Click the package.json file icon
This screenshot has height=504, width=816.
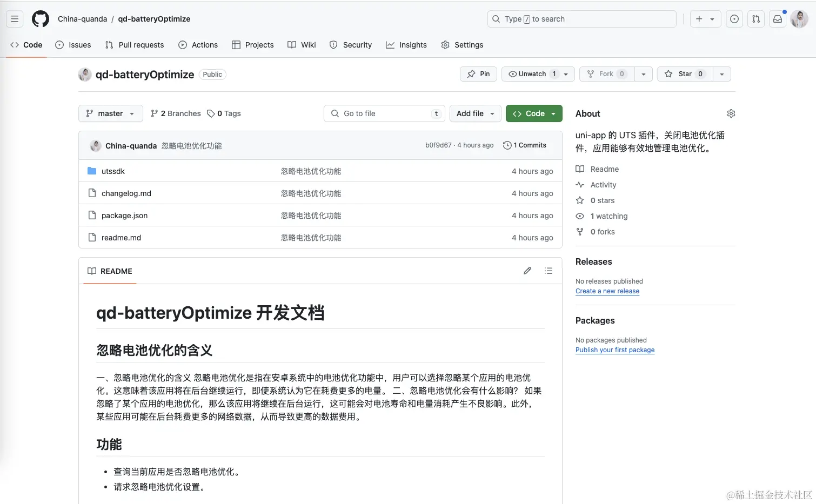[x=92, y=215]
